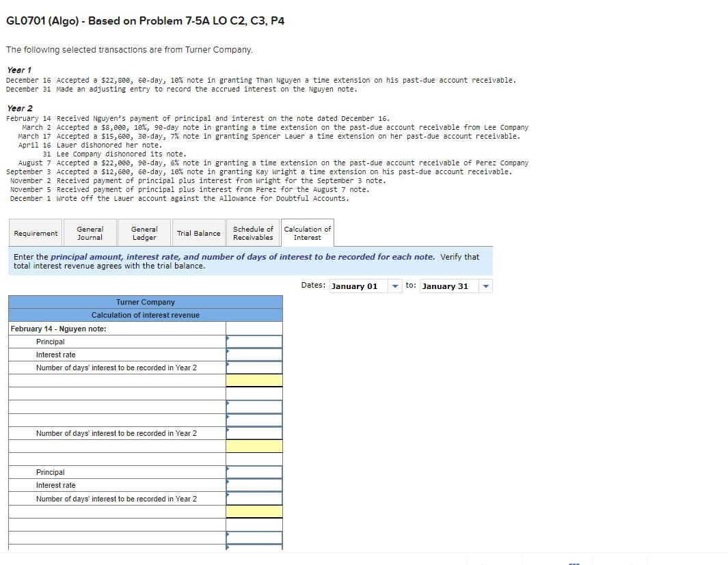The width and height of the screenshot is (728, 565).
Task: Click the March 2 Lee Company transaction line
Action: pos(275,127)
